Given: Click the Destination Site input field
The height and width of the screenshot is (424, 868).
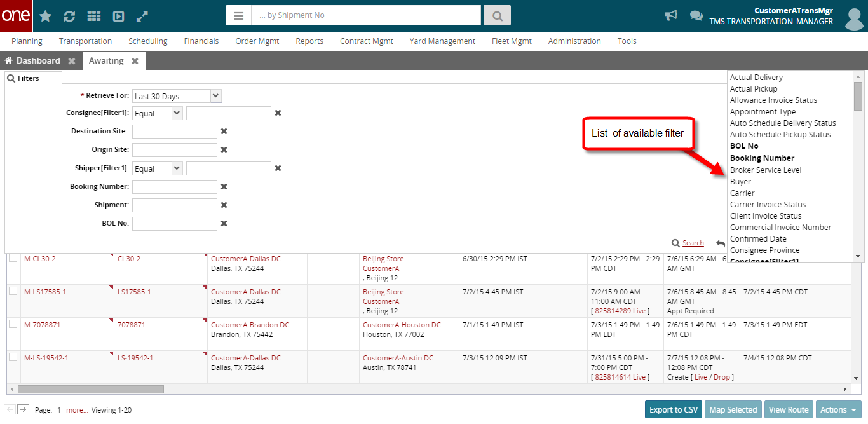Looking at the screenshot, I should [x=175, y=132].
